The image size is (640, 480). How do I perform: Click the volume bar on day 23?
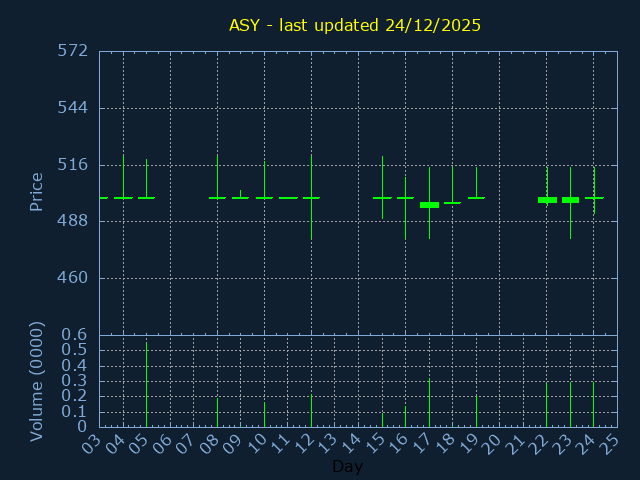[x=570, y=403]
